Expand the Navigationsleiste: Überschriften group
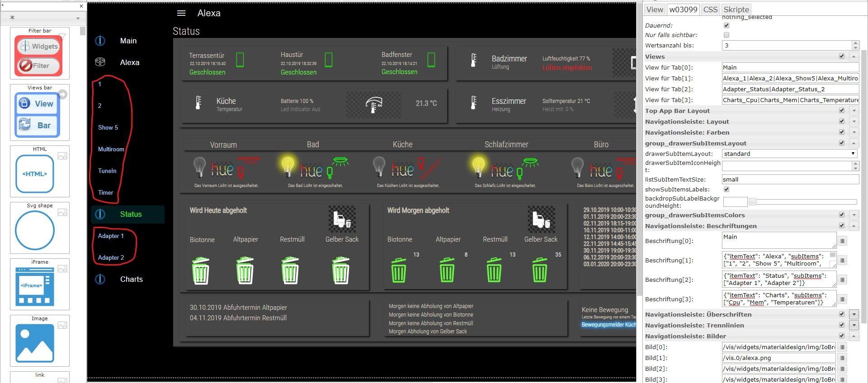This screenshot has width=868, height=383. [x=854, y=314]
